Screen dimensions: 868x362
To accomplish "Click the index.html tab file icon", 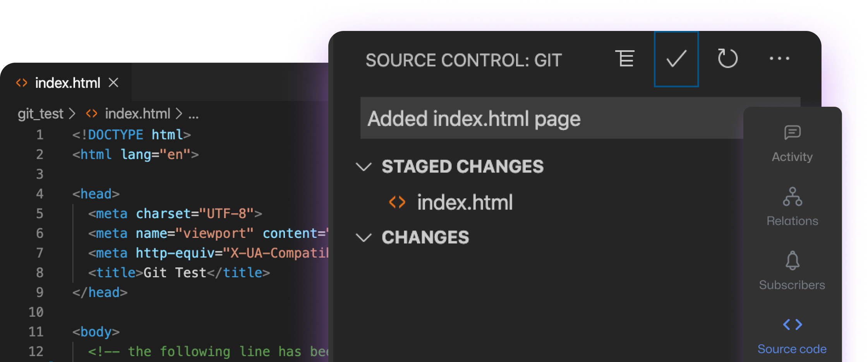I will click(x=22, y=83).
